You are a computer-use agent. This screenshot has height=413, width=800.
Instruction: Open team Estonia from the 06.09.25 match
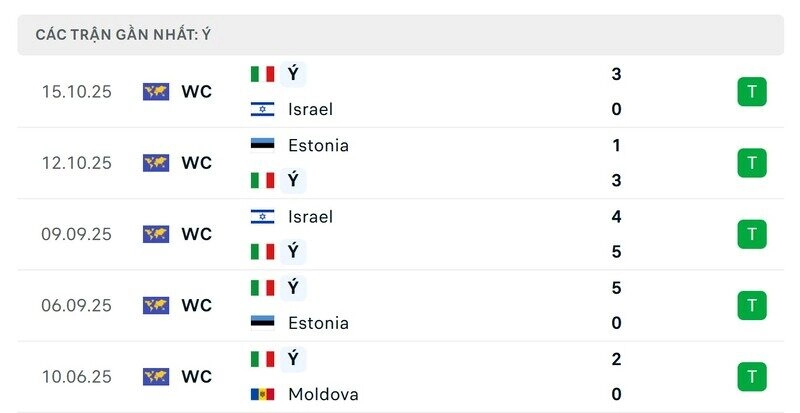coord(318,323)
